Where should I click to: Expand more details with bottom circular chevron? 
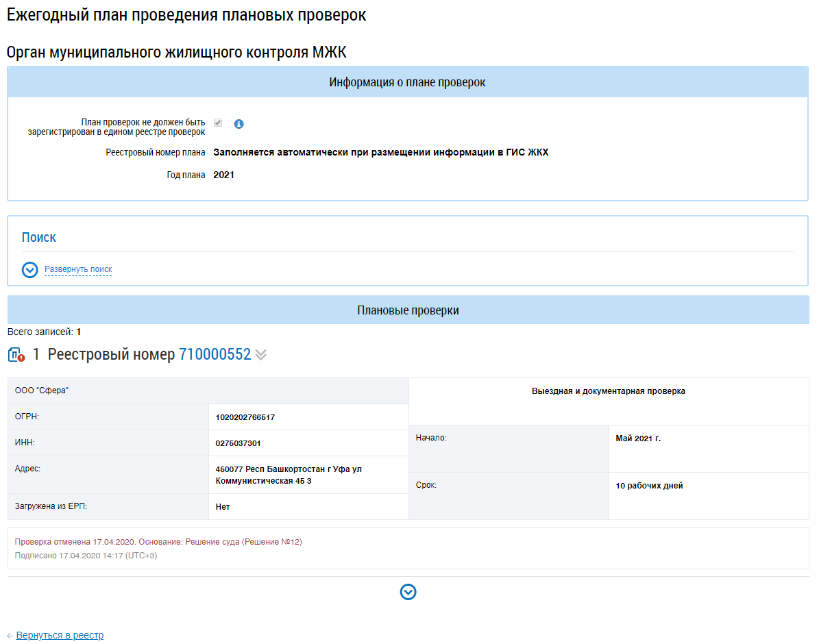(408, 593)
